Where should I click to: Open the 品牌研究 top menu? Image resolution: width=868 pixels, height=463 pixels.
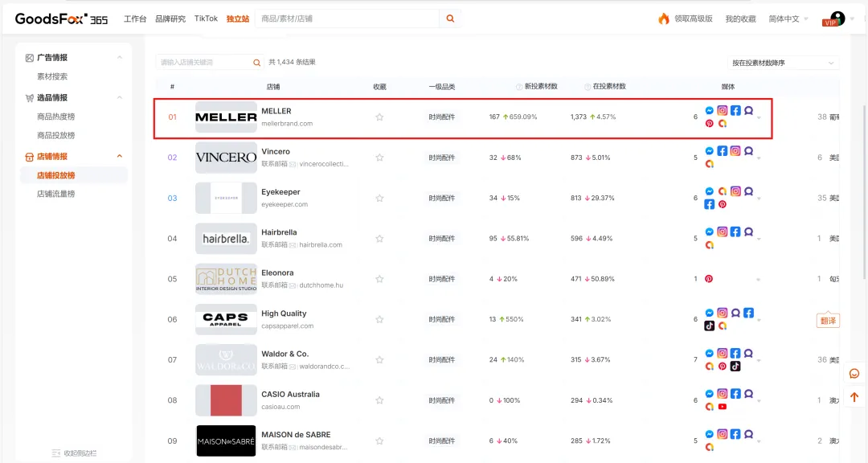click(170, 18)
